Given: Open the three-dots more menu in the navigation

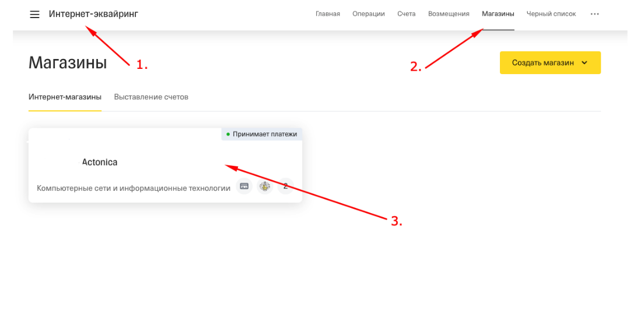Looking at the screenshot, I should click(594, 14).
